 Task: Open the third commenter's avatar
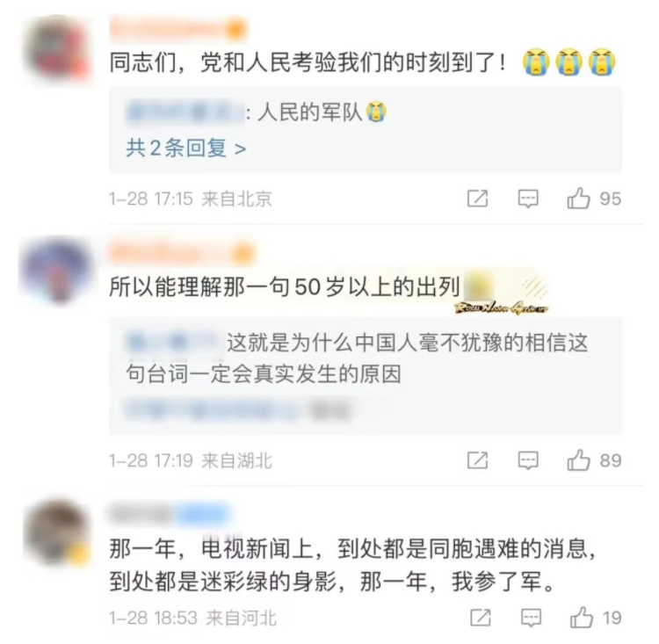click(x=58, y=533)
